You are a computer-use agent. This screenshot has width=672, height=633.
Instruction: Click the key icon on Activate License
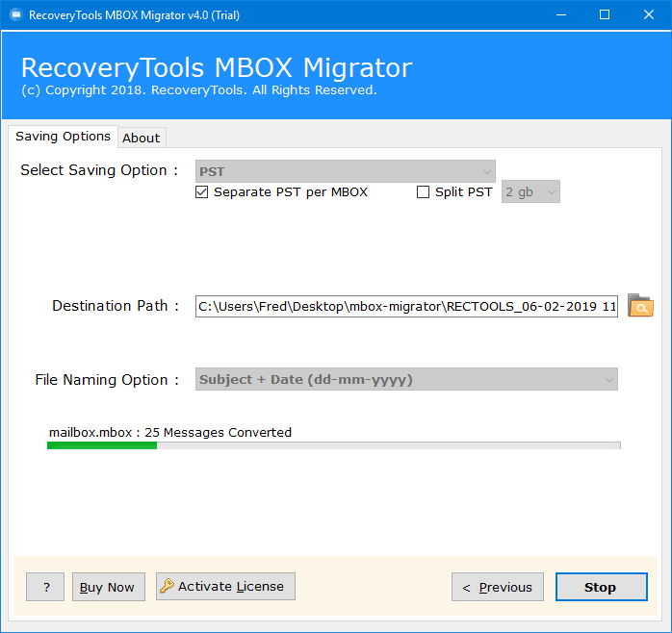pyautogui.click(x=167, y=586)
